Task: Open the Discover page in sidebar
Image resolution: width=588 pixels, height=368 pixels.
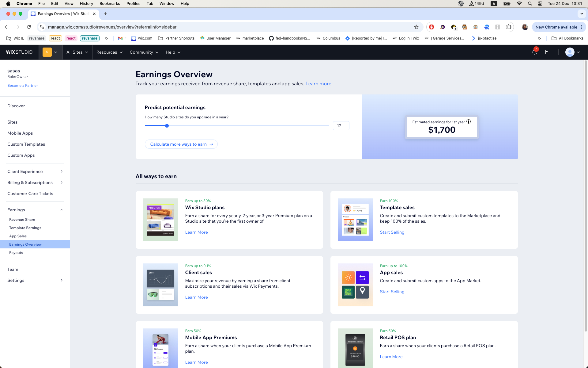Action: (16, 106)
